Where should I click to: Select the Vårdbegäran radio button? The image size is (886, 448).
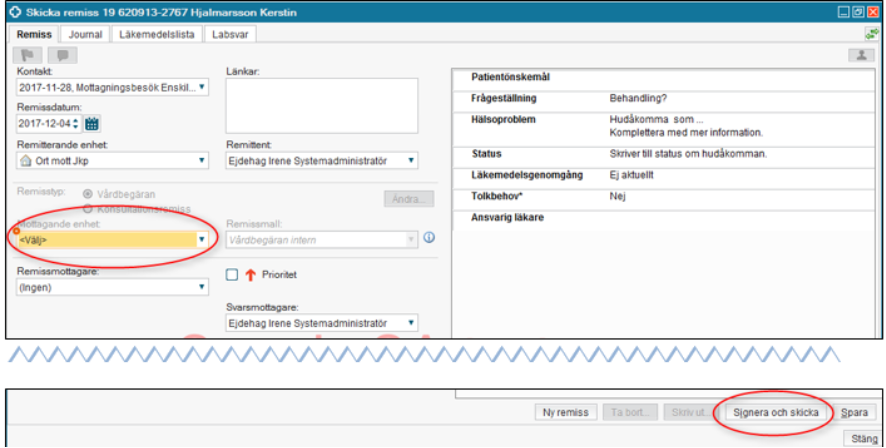[x=89, y=193]
